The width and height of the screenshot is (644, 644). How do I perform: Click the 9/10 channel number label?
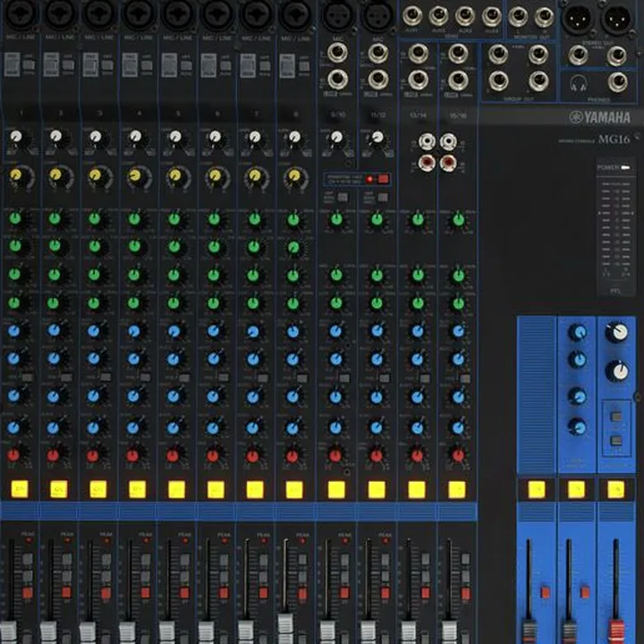point(338,114)
